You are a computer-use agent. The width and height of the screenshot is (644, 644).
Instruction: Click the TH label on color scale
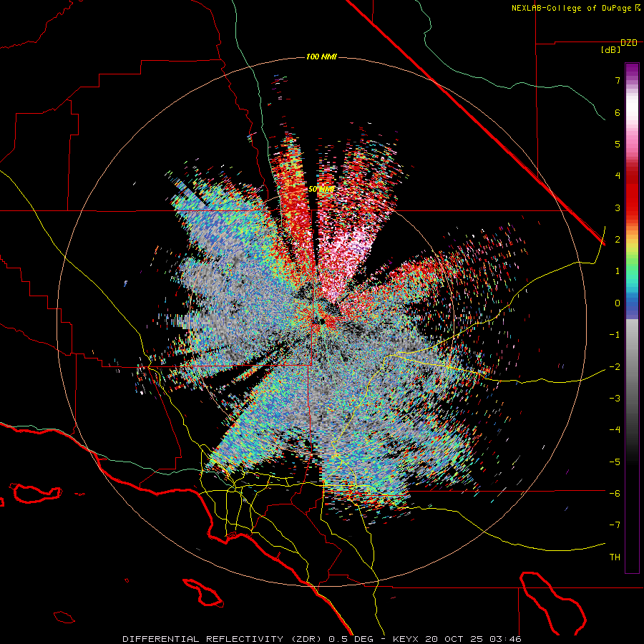pyautogui.click(x=615, y=557)
